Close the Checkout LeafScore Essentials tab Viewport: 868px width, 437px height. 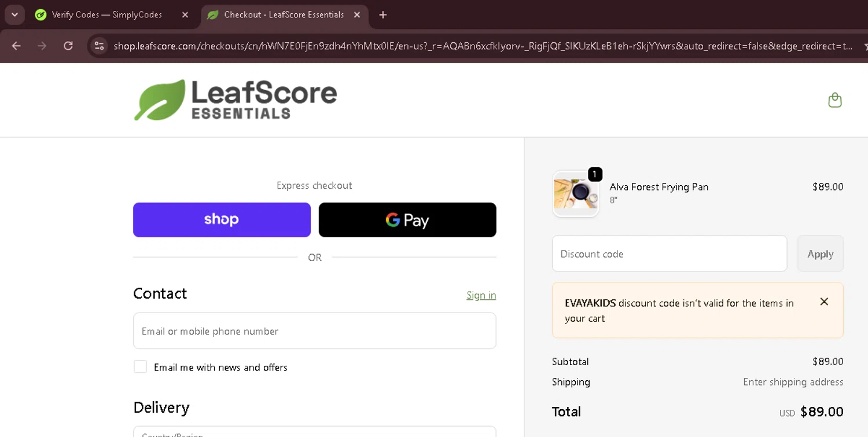[357, 15]
